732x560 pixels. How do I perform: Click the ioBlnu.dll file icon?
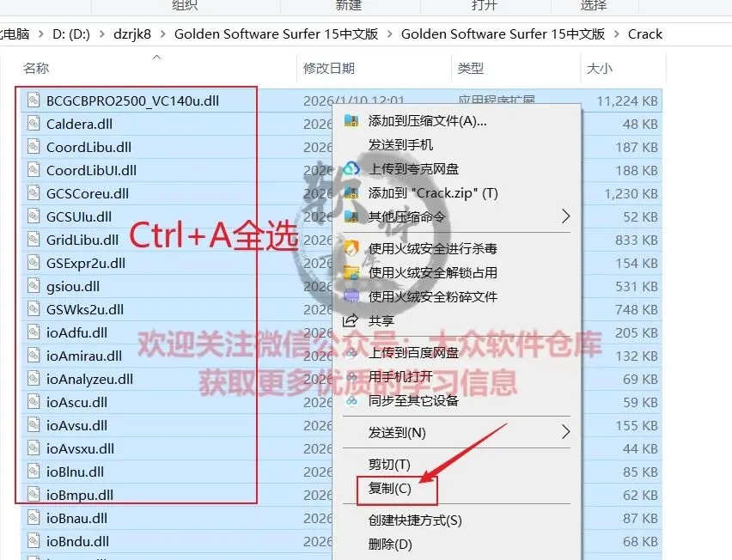click(34, 472)
